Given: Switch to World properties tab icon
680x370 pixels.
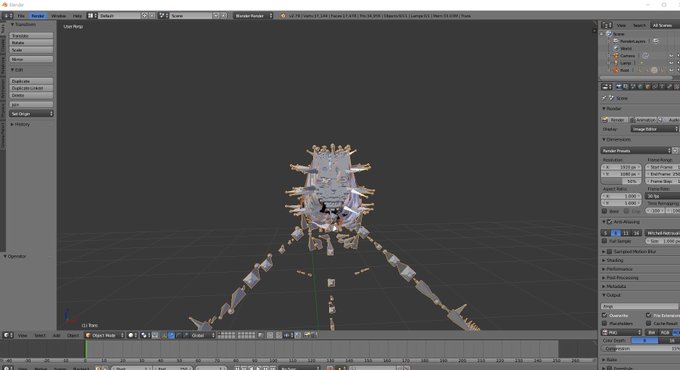Looking at the screenshot, I should pos(641,87).
